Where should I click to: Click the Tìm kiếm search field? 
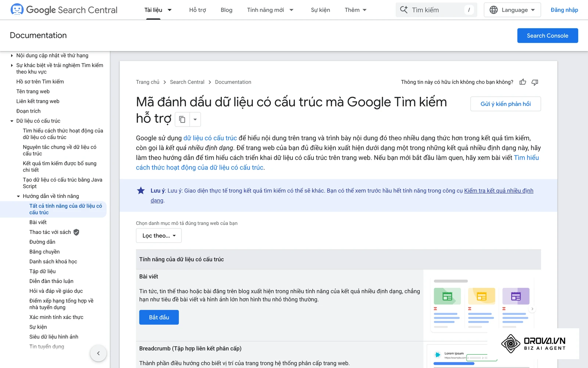[x=436, y=10]
